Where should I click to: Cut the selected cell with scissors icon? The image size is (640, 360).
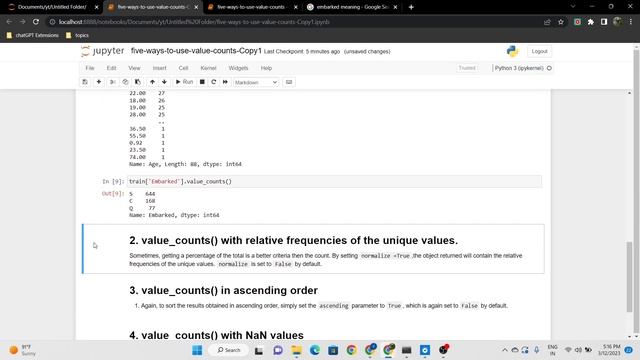[x=113, y=82]
